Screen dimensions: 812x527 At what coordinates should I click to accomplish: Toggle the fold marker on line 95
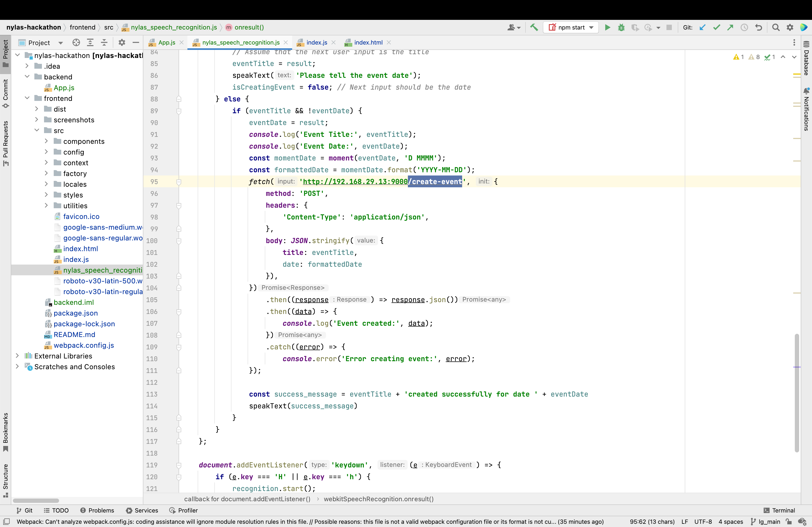pyautogui.click(x=179, y=182)
